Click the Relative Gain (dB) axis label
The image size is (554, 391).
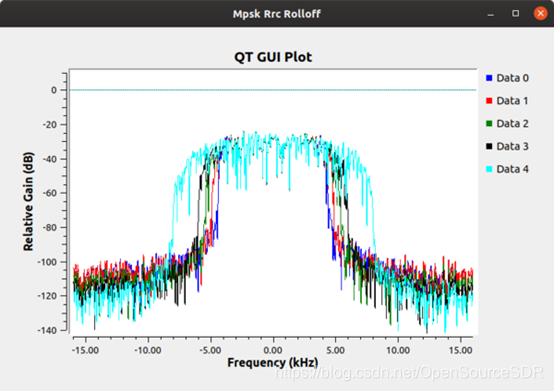point(28,201)
